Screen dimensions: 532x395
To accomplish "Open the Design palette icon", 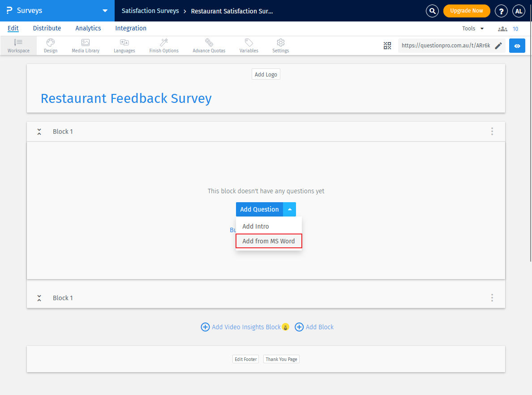I will point(50,45).
